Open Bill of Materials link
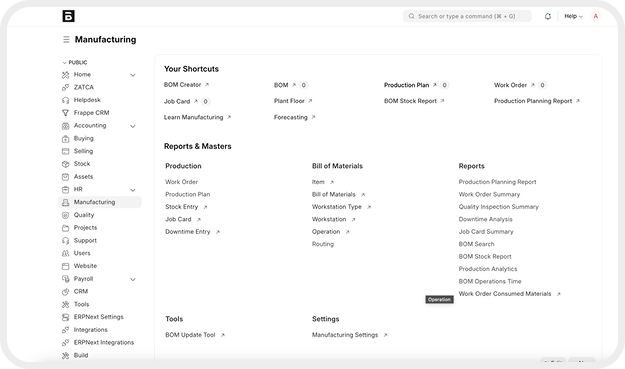625x369 pixels. tap(338, 194)
